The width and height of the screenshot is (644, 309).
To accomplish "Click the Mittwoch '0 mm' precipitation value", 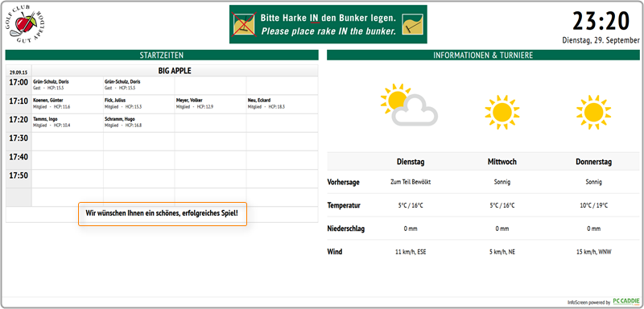I will click(502, 229).
